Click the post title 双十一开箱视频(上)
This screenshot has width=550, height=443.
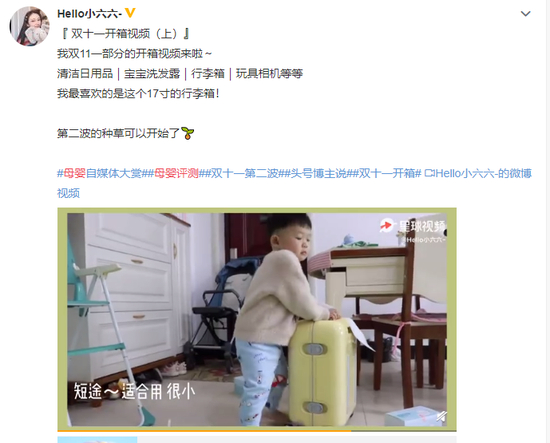point(126,34)
